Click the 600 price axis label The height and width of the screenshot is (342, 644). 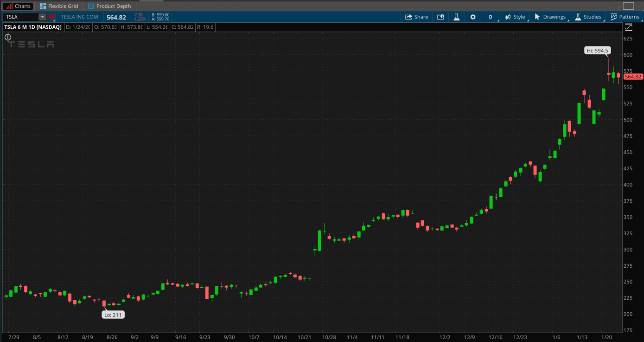click(628, 55)
